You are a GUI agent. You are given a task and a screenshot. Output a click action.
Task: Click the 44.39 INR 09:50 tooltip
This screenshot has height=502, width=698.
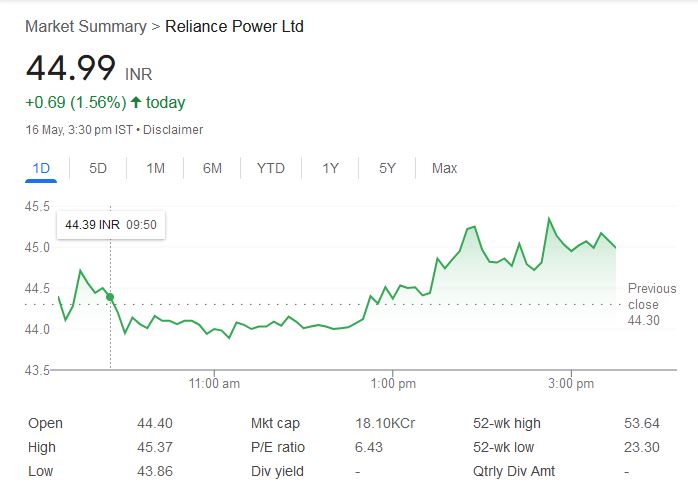[111, 225]
